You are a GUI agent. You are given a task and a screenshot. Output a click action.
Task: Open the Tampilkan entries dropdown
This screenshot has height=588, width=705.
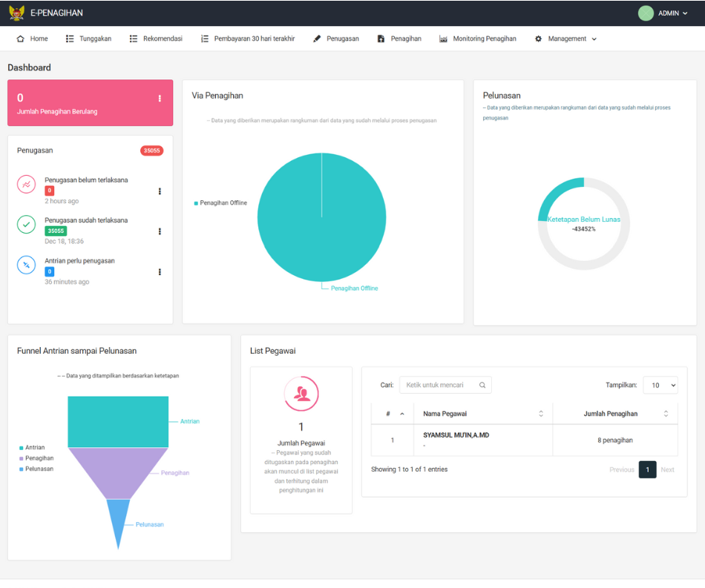coord(660,386)
